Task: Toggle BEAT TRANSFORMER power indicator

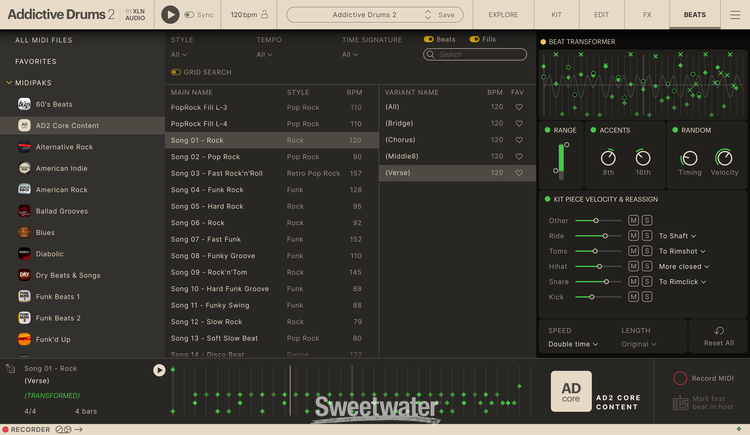Action: (543, 42)
